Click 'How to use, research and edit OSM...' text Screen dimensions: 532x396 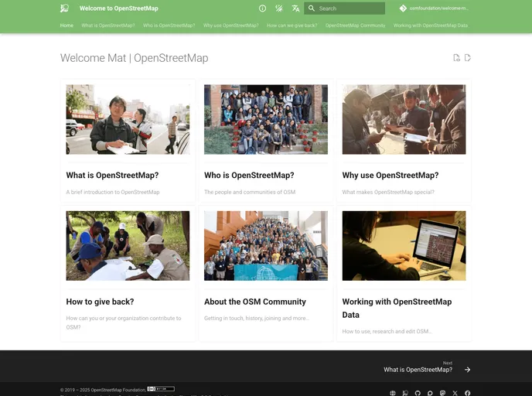[x=387, y=331]
